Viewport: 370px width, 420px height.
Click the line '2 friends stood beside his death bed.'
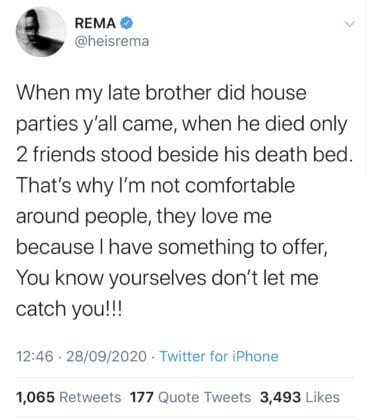(184, 155)
